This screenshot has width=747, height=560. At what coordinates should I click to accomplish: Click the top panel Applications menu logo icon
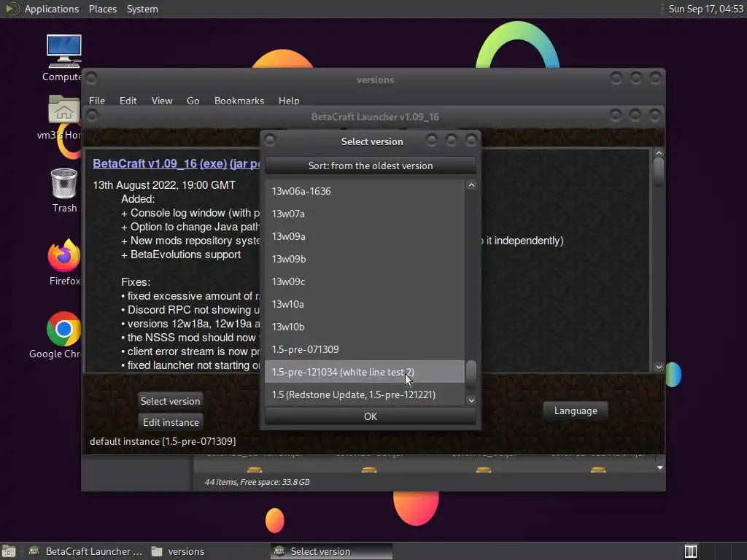point(12,9)
